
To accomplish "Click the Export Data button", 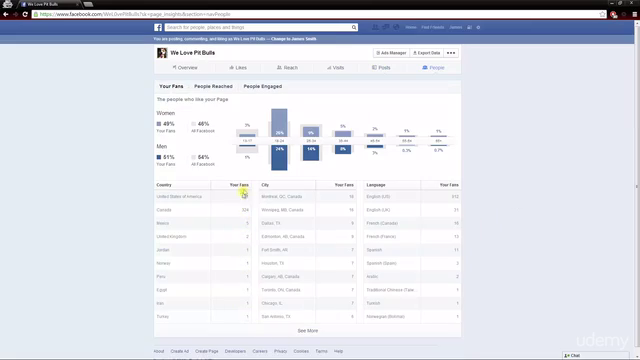I will click(x=427, y=53).
